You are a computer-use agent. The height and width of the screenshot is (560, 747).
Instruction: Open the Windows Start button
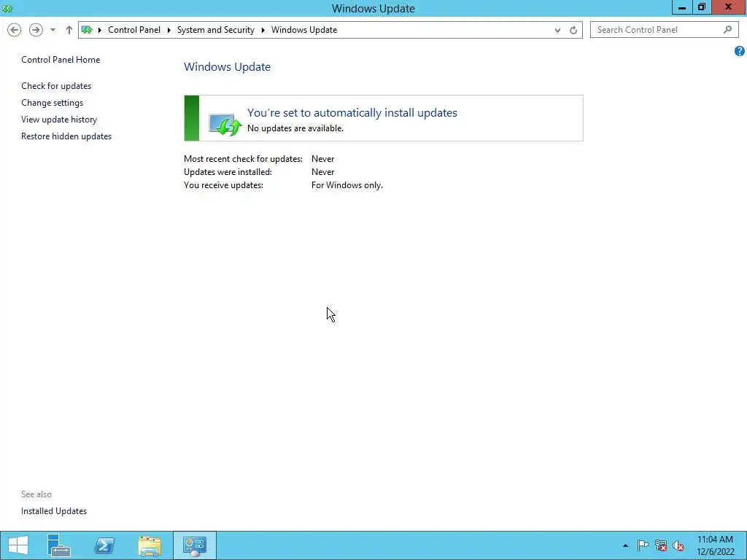18,545
